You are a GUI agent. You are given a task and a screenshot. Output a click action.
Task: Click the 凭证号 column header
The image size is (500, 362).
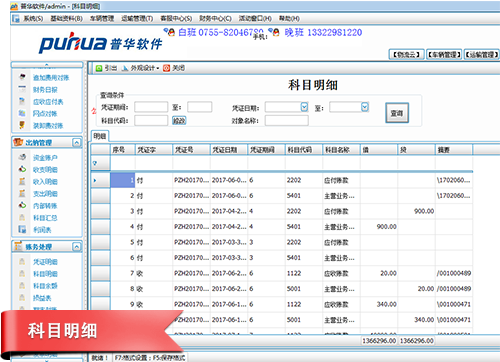pyautogui.click(x=191, y=150)
